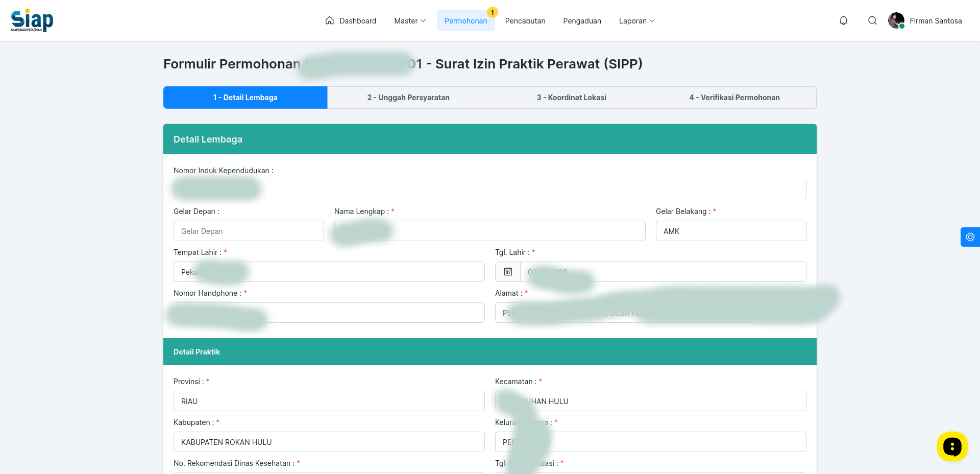
Task: Click the Gelar Belakang field with AMK
Action: tap(731, 231)
